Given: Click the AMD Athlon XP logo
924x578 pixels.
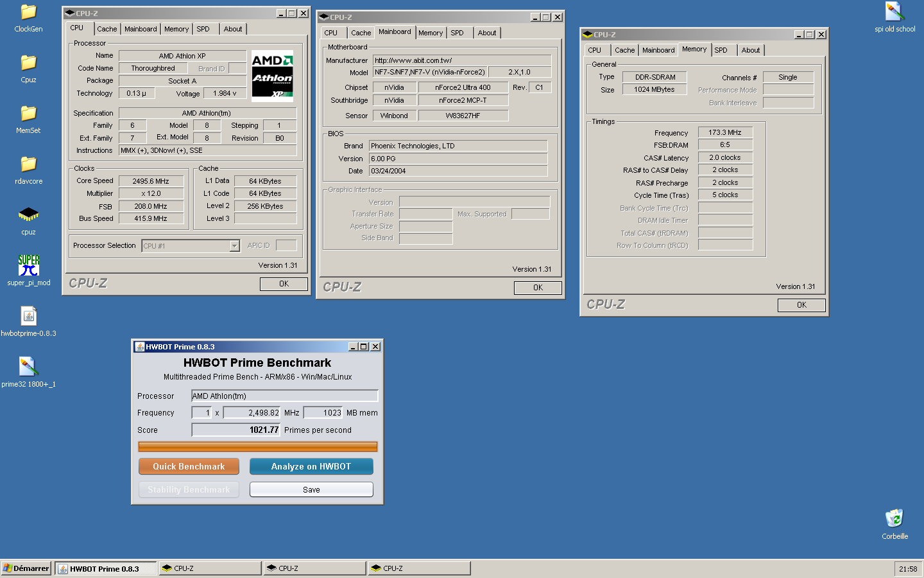Looking at the screenshot, I should pyautogui.click(x=272, y=76).
